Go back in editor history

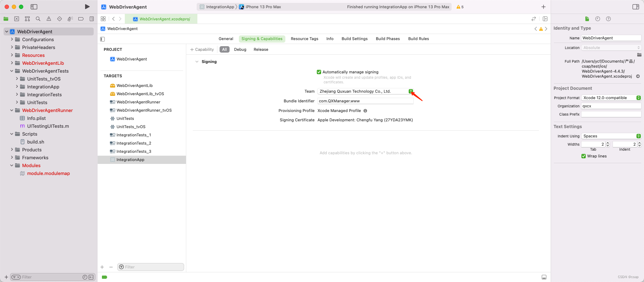click(113, 19)
